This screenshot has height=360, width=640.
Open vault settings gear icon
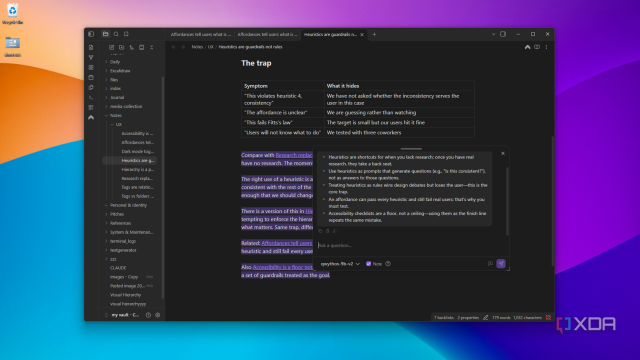tap(158, 315)
